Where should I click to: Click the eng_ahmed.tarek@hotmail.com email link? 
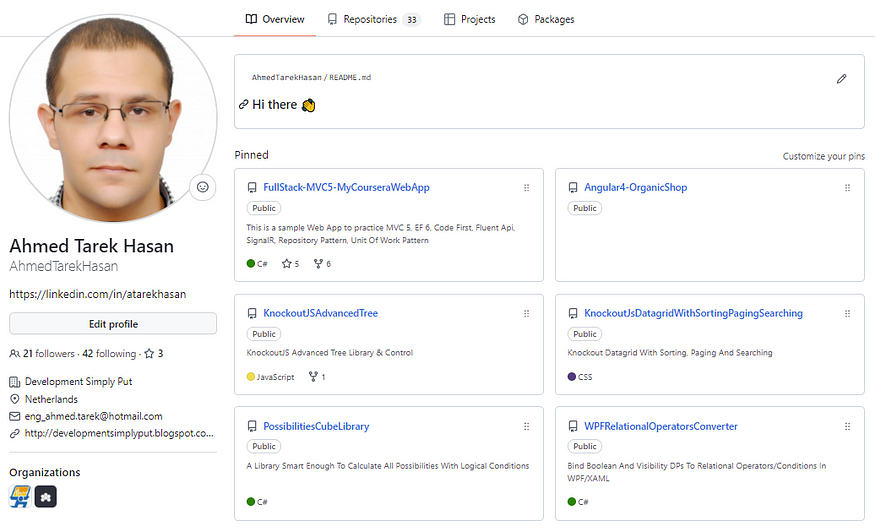click(94, 416)
